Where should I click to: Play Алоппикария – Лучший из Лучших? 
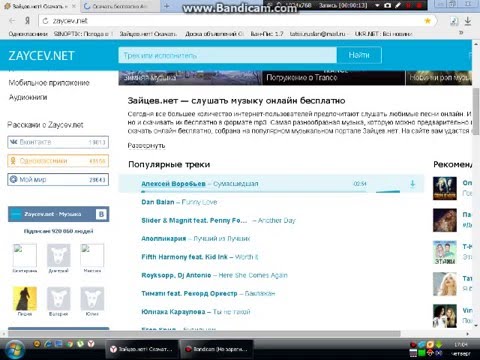coord(196,239)
